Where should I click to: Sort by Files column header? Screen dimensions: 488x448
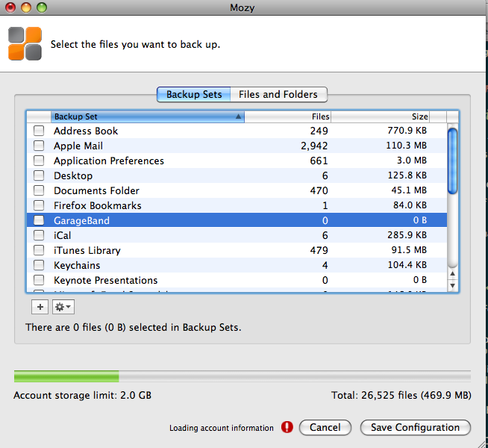tap(287, 116)
